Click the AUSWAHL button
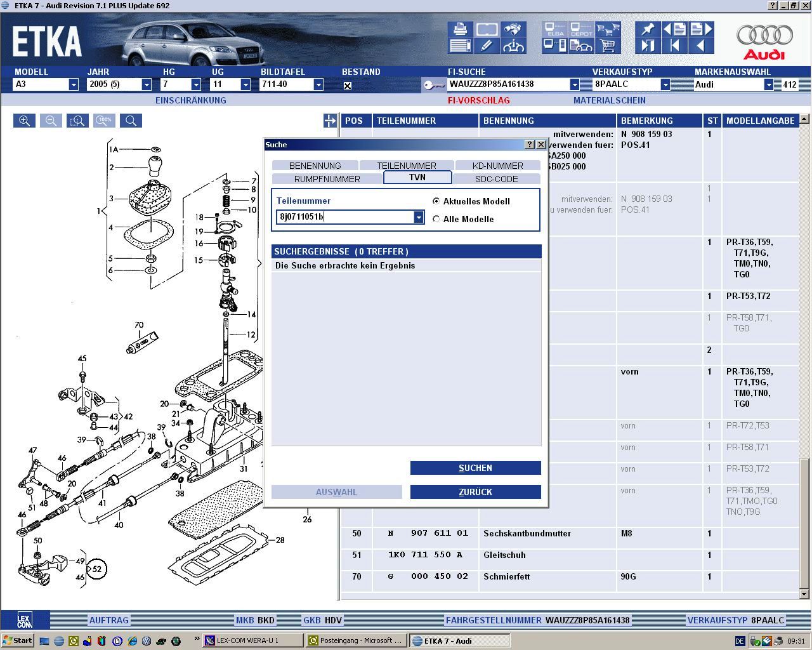Screen dimensions: 812x650 pyautogui.click(x=337, y=492)
